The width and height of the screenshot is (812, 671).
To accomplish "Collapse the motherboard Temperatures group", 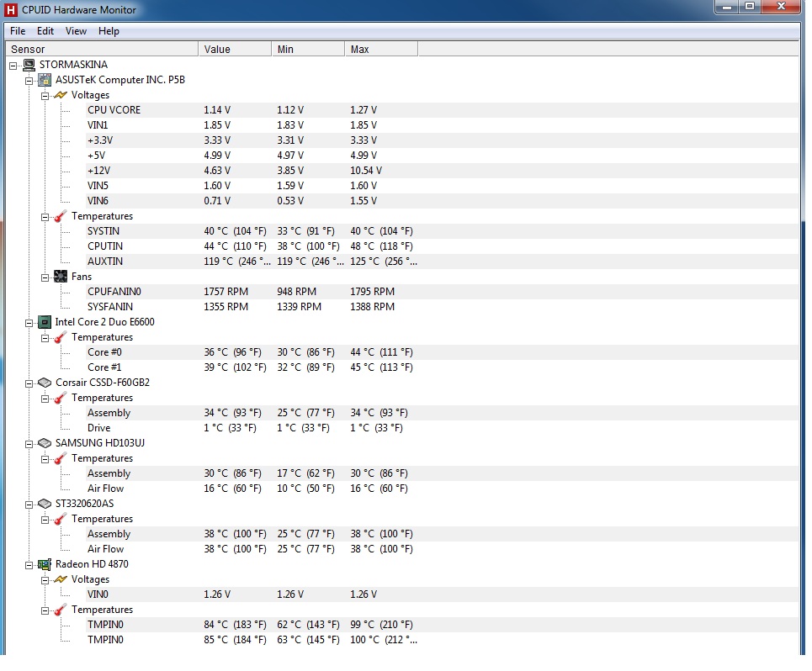I will [45, 217].
